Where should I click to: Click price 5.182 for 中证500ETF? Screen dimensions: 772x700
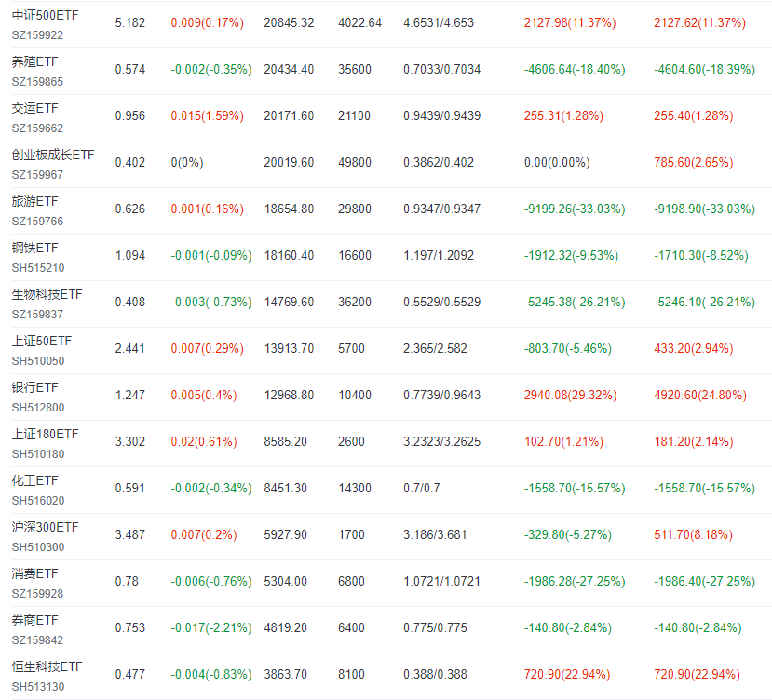(x=130, y=22)
